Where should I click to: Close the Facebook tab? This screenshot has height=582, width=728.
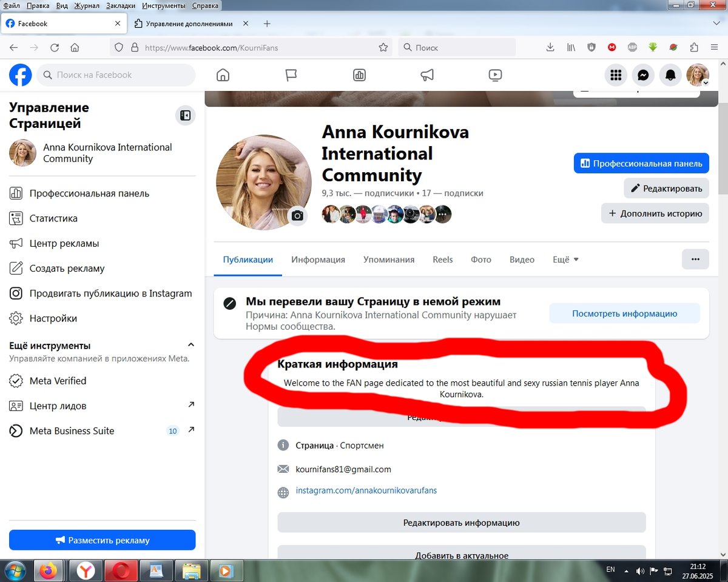[x=118, y=24]
